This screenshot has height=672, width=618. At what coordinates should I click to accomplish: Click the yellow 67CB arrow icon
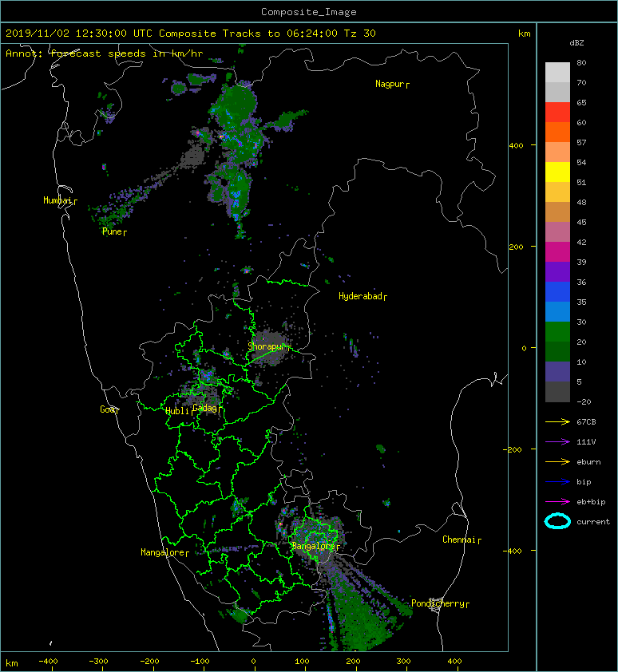pyautogui.click(x=557, y=421)
